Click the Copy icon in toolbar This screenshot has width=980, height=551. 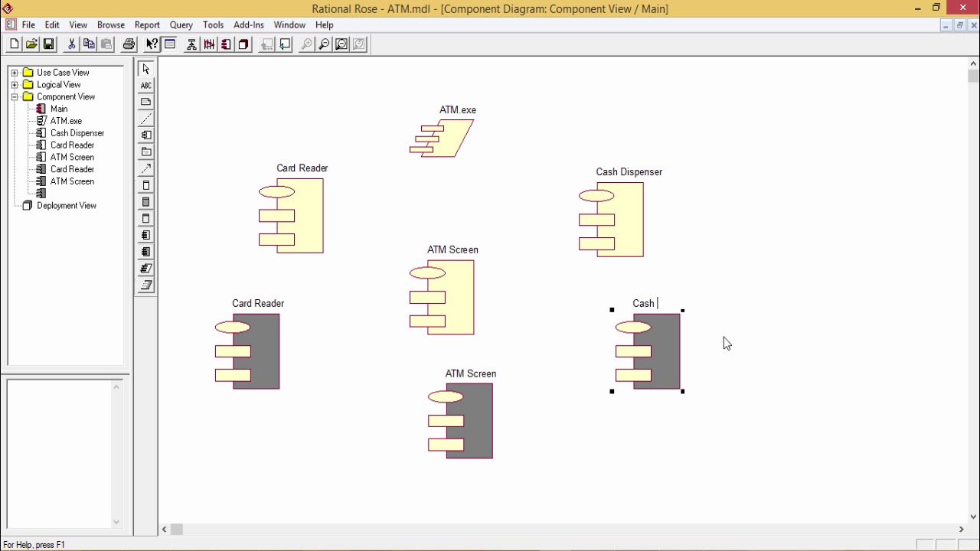click(x=89, y=44)
